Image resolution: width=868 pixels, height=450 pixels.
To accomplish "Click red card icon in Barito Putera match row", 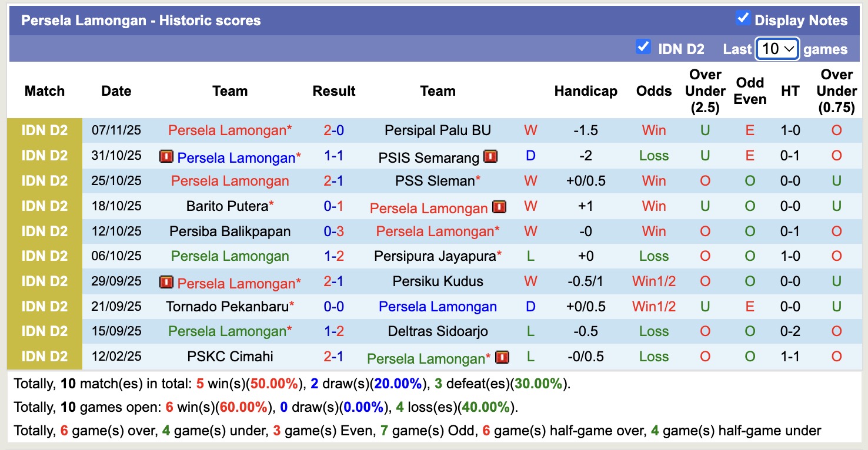I will tap(499, 207).
